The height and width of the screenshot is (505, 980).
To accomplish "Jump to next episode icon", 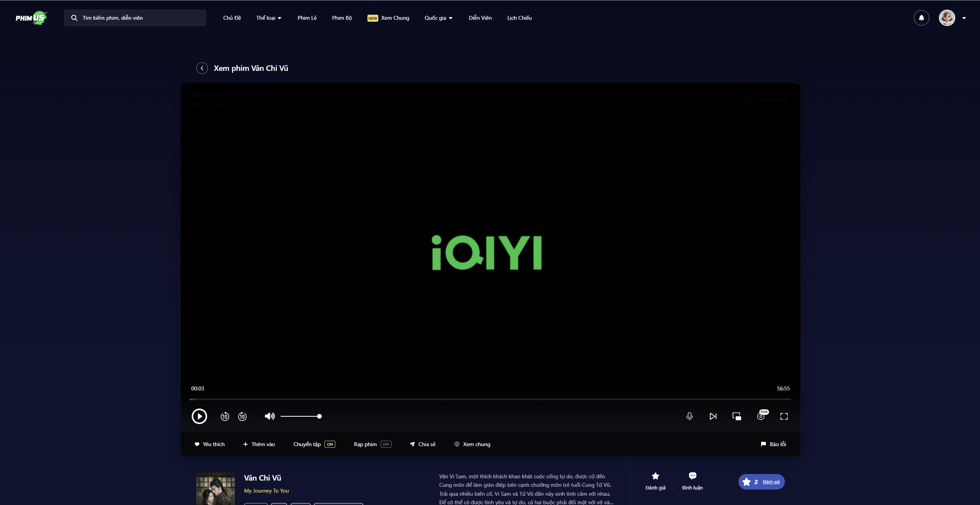I will [x=713, y=416].
